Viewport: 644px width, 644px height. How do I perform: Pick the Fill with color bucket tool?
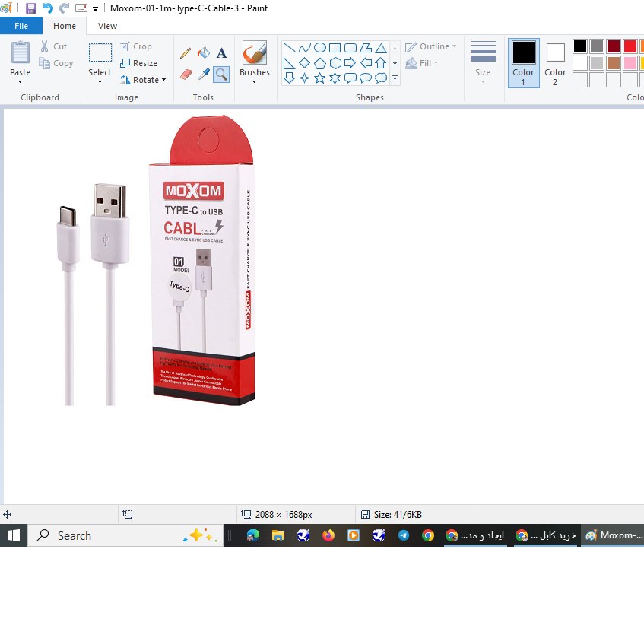pos(203,52)
